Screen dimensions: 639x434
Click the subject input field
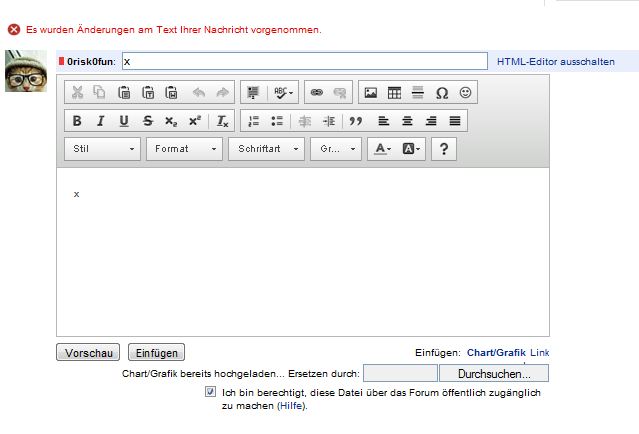(x=305, y=61)
